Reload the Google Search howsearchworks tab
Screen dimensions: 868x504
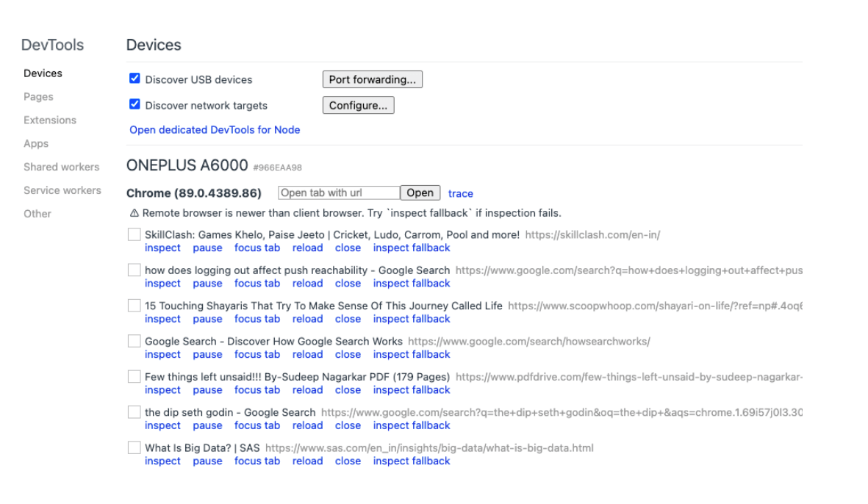click(x=308, y=355)
